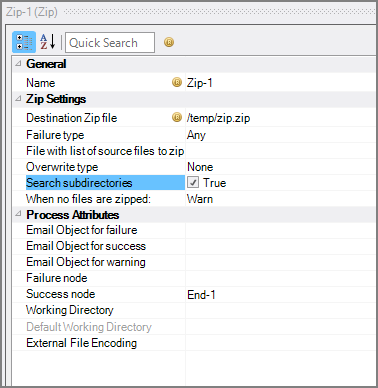The height and width of the screenshot is (388, 378).
Task: Click the True value text
Action: (x=215, y=183)
